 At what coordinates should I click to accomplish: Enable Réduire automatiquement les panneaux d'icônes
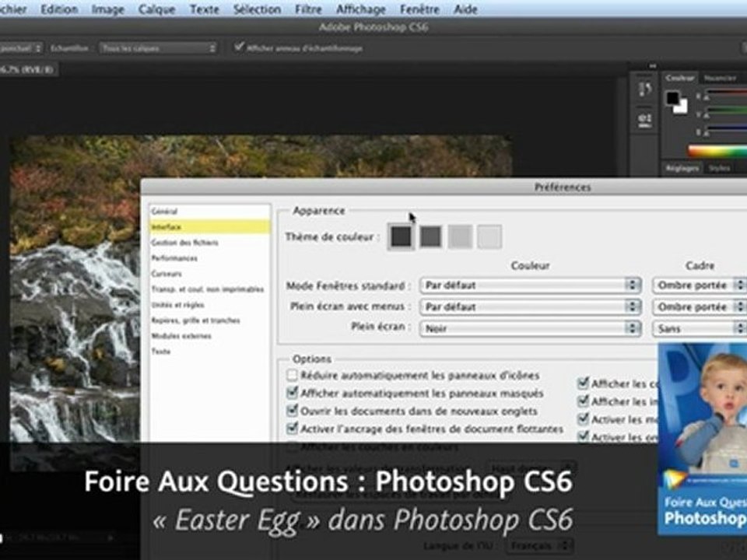[292, 375]
